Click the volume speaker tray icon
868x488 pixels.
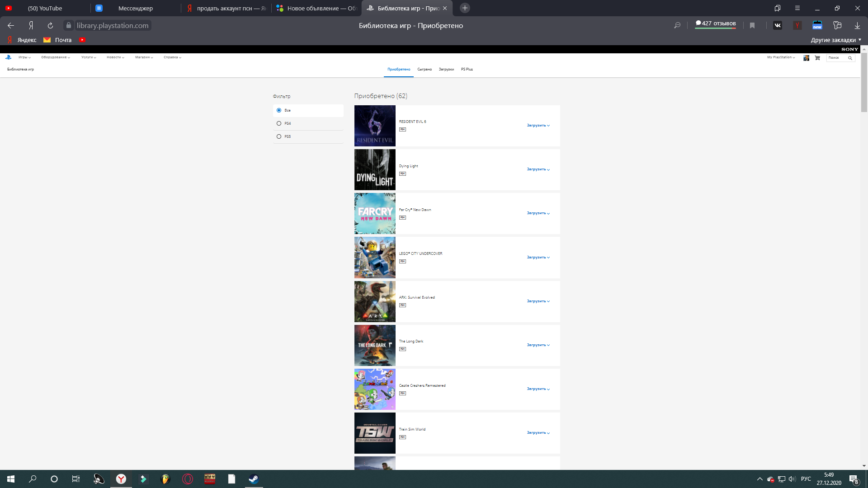(x=792, y=479)
